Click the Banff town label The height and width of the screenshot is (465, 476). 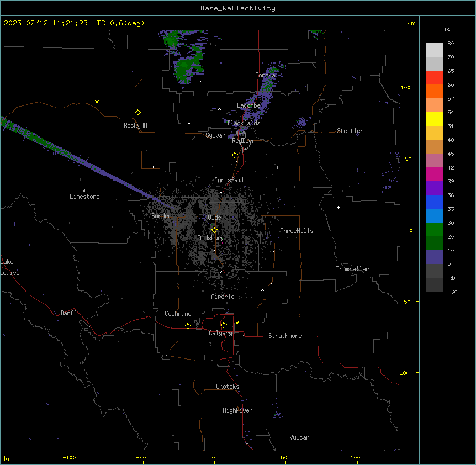tap(68, 313)
